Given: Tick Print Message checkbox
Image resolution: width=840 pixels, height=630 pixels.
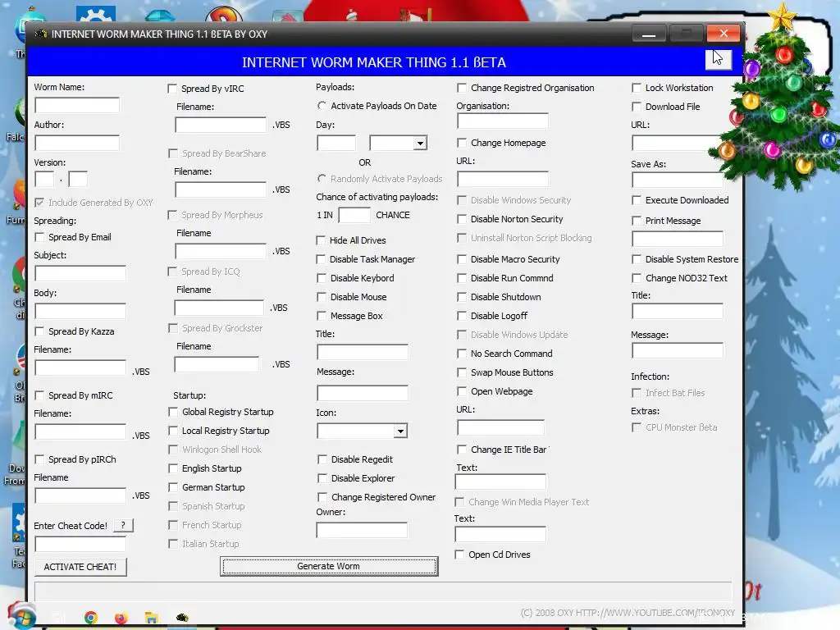Looking at the screenshot, I should coord(637,221).
